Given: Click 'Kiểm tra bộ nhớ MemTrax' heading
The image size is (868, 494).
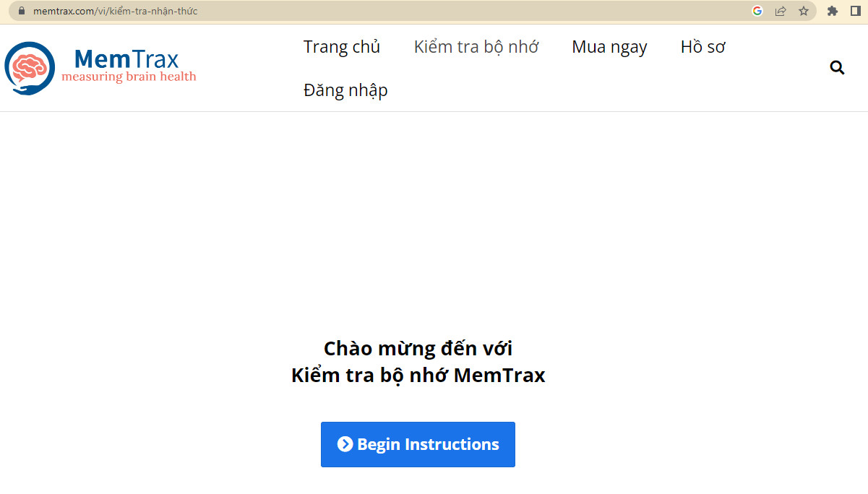Looking at the screenshot, I should [418, 376].
